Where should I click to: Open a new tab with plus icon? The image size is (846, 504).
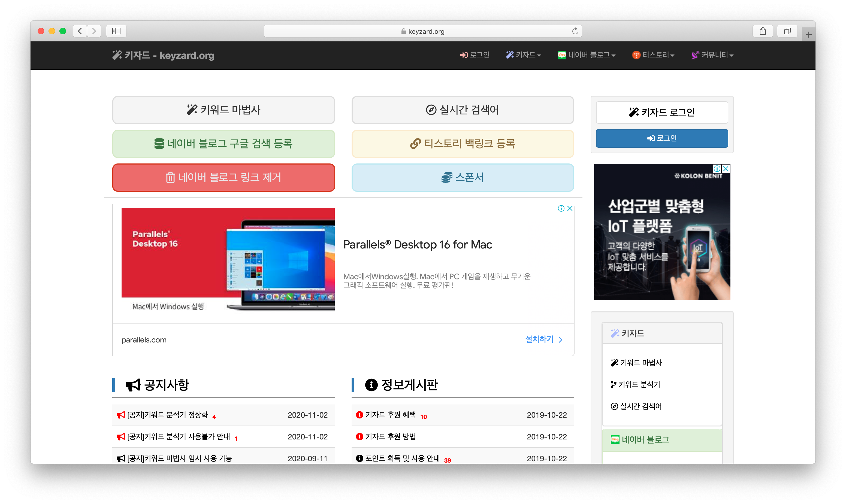808,34
